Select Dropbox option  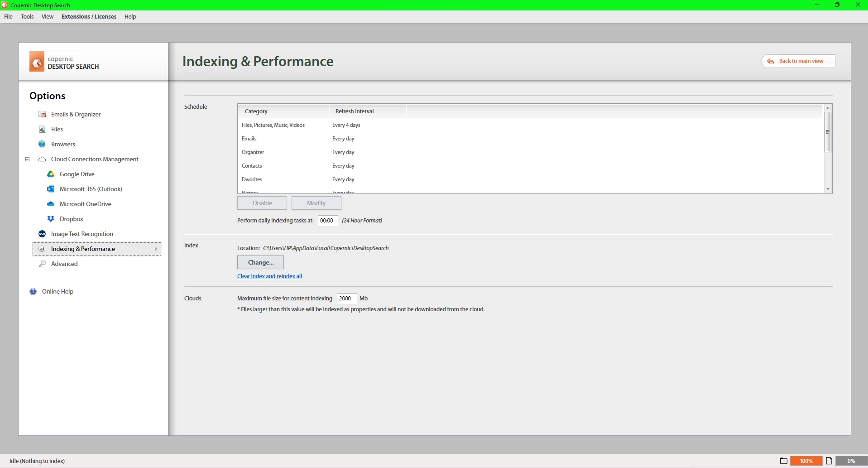tap(72, 219)
